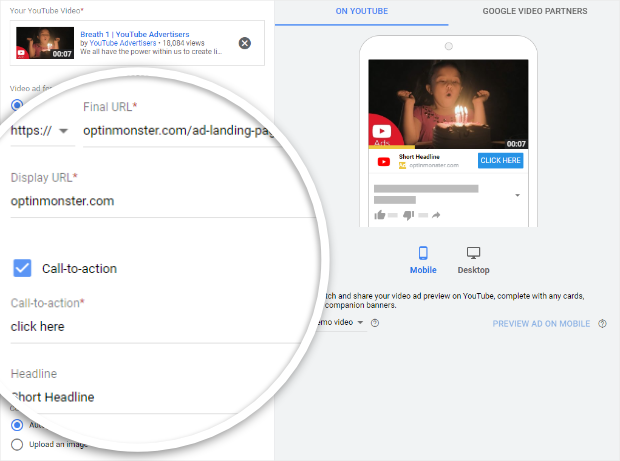Click the thumbs up icon in preview

[380, 215]
